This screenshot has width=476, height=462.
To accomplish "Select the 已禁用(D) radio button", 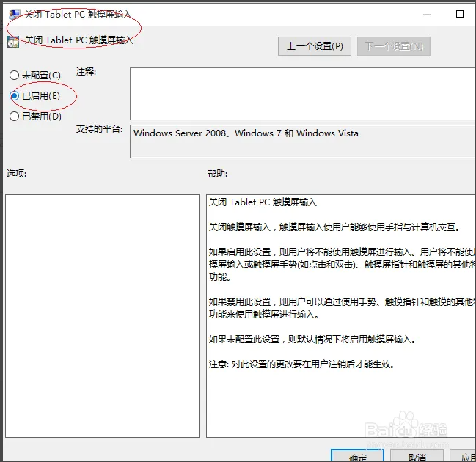I will pos(14,116).
